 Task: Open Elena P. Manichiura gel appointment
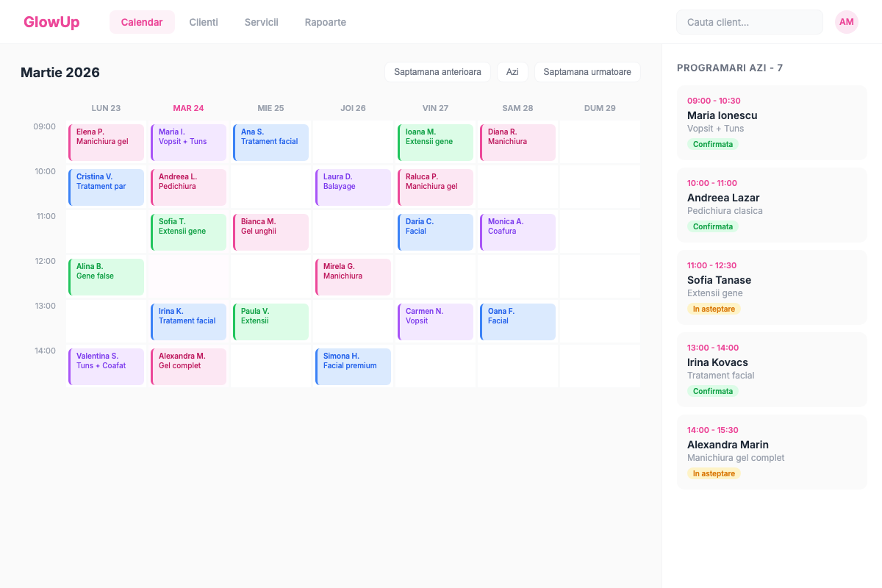click(106, 142)
